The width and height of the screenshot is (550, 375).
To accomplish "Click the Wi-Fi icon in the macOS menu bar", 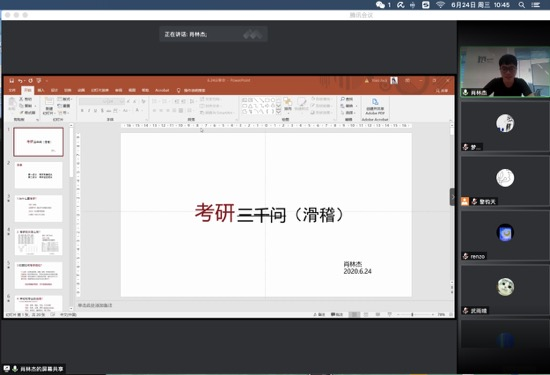I will [x=440, y=5].
